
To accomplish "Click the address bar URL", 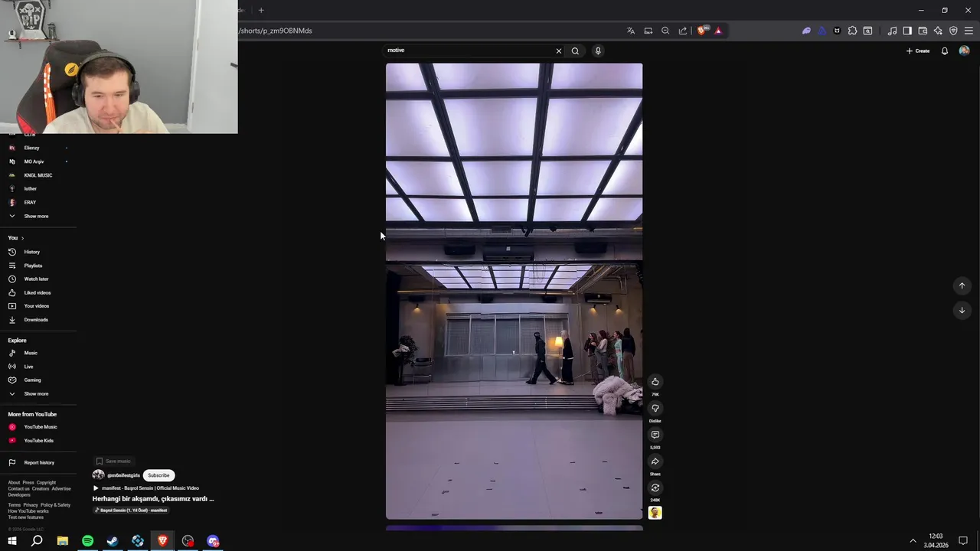I will pos(276,31).
